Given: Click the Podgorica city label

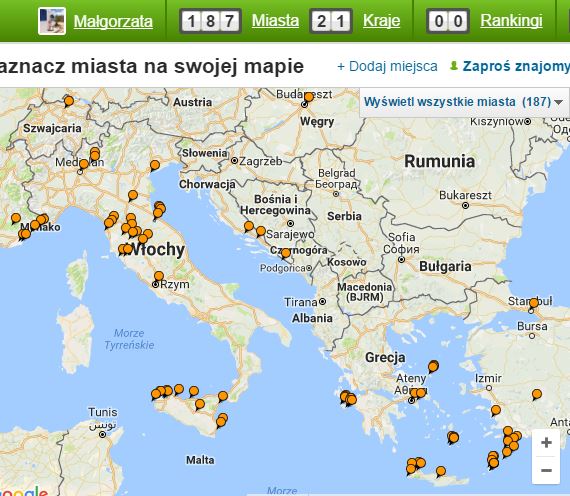Looking at the screenshot, I should coord(282,268).
